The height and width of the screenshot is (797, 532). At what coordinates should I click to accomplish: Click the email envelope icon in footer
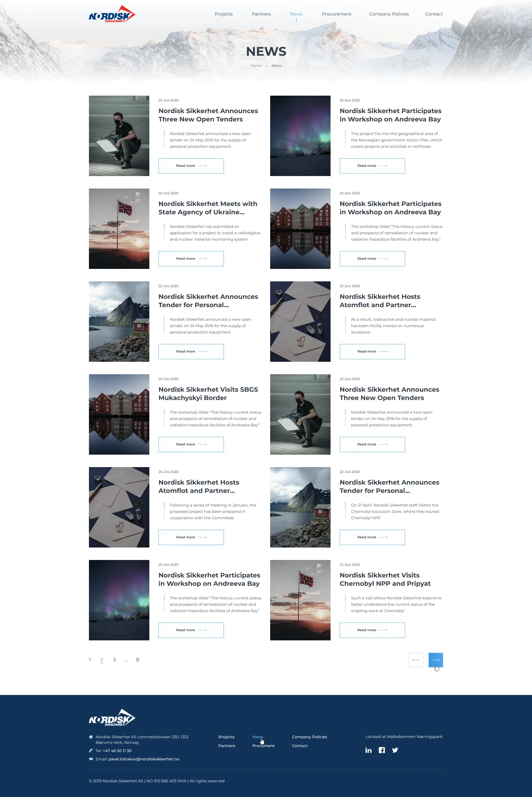(91, 759)
